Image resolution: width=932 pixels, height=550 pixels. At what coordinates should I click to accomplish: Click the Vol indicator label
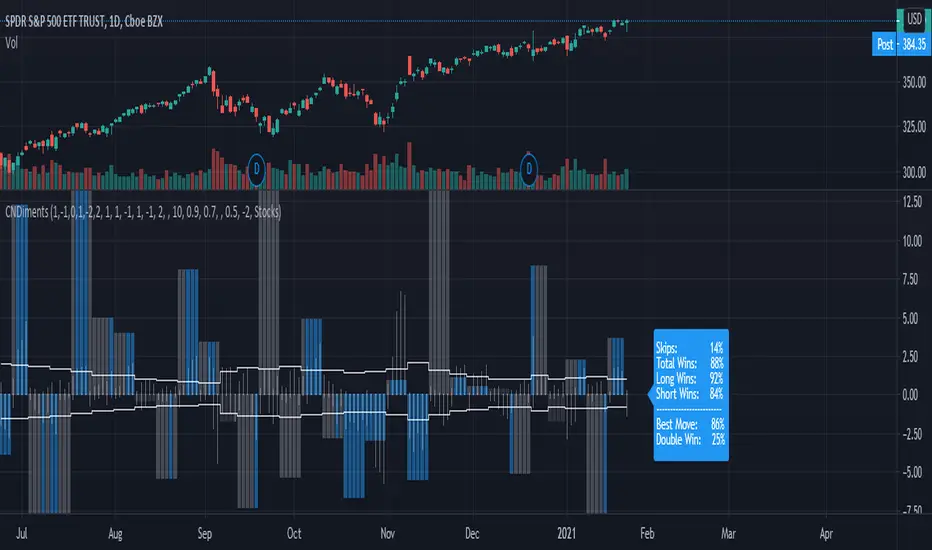coord(11,43)
